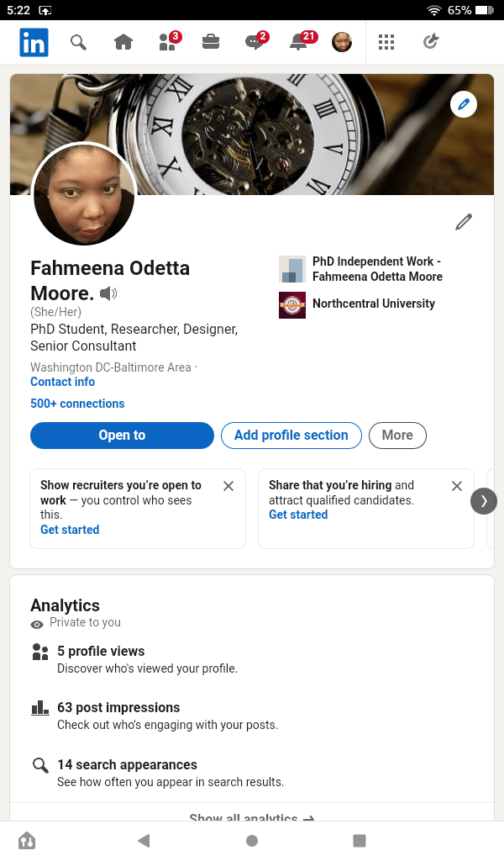Open Contact info link

click(62, 382)
